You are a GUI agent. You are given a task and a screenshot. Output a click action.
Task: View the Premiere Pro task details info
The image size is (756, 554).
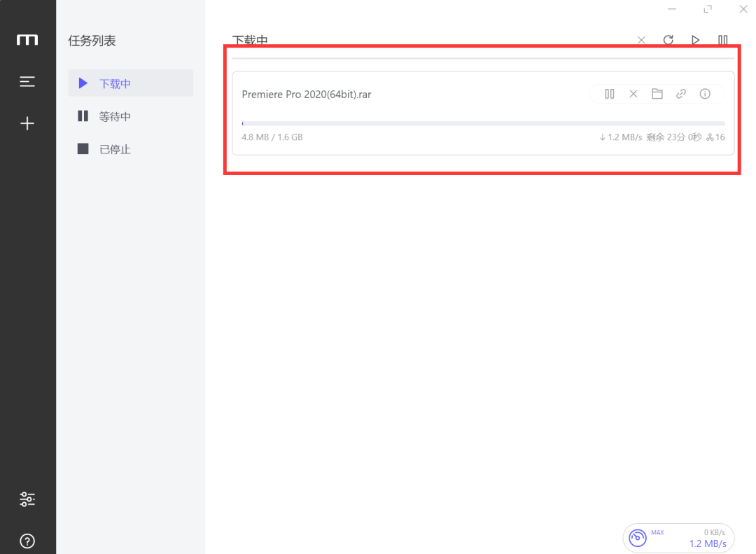click(x=705, y=94)
